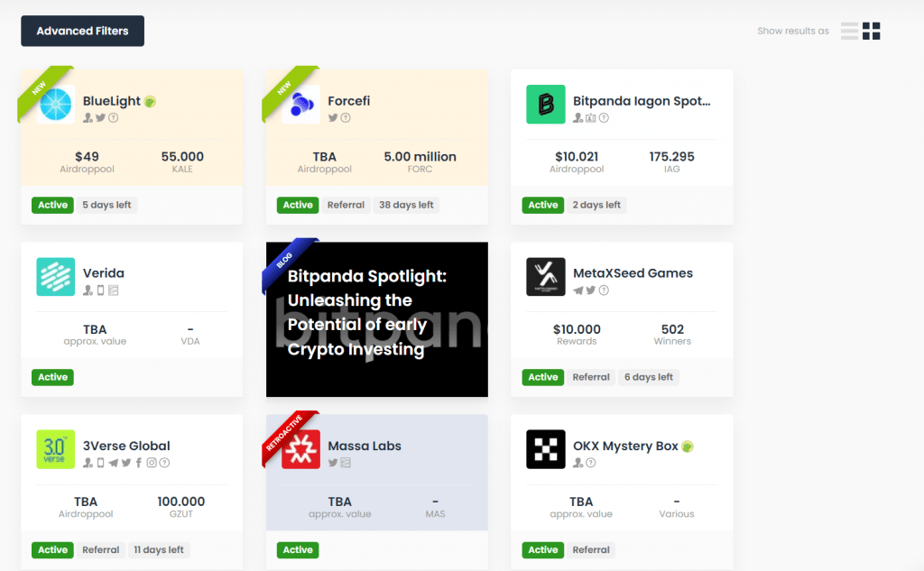Click the '11 days left' tag on 3Verse
924x571 pixels.
tap(158, 549)
